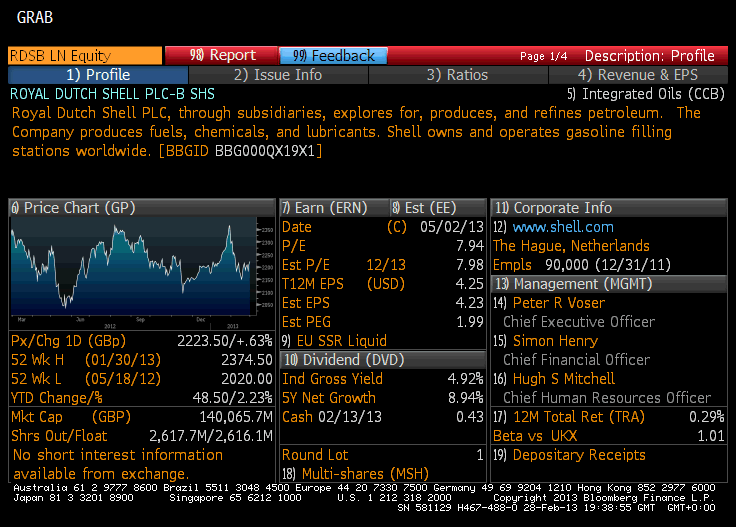This screenshot has width=736, height=527.
Task: Select Simon Henry executive entry
Action: pyautogui.click(x=555, y=341)
